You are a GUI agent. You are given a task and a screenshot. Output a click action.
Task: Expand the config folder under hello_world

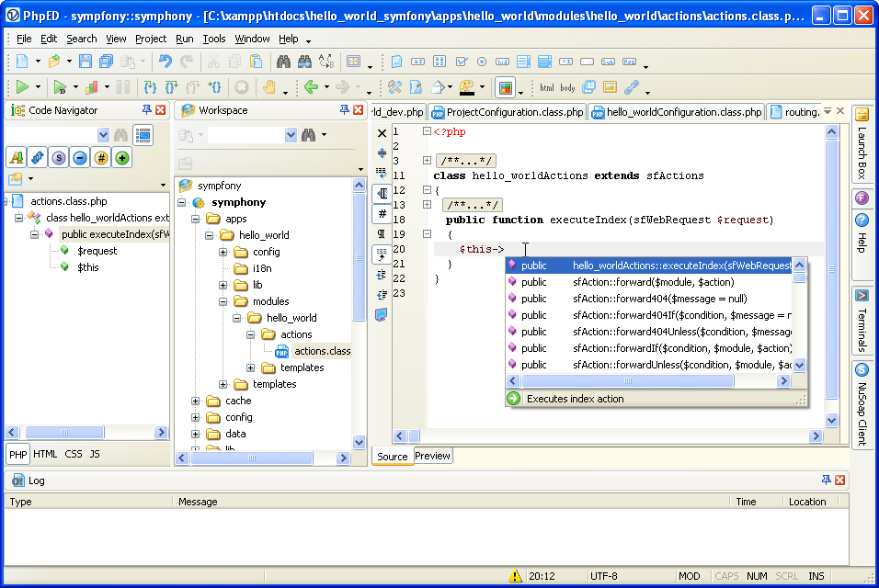click(x=223, y=252)
